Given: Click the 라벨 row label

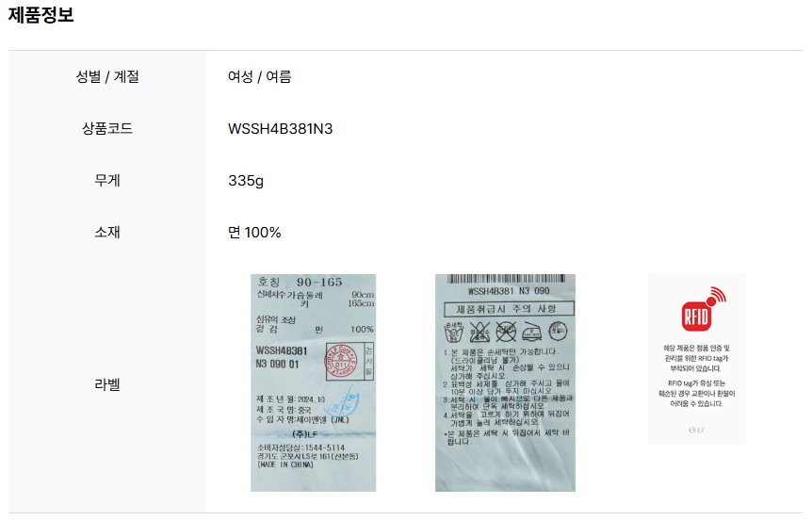Looking at the screenshot, I should point(107,384).
